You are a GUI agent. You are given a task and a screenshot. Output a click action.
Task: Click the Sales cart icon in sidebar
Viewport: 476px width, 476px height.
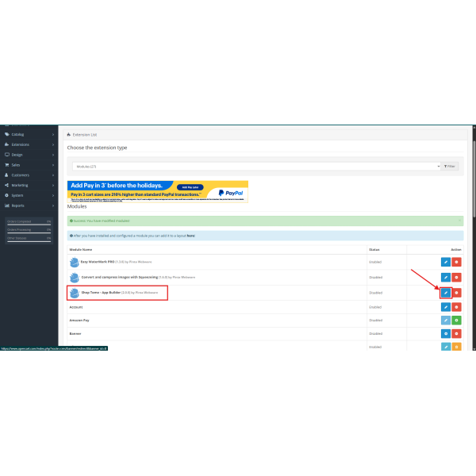coord(6,165)
